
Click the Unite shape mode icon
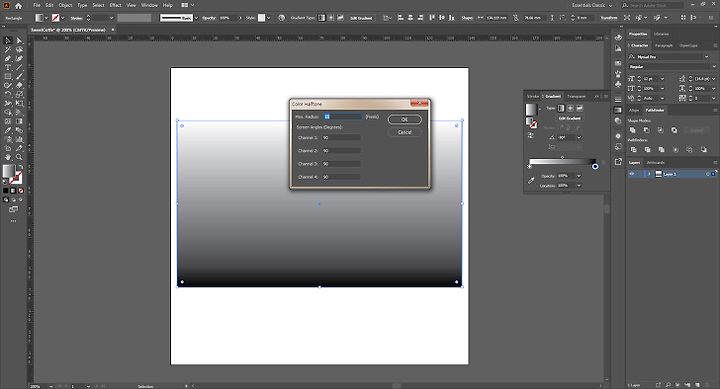click(632, 130)
